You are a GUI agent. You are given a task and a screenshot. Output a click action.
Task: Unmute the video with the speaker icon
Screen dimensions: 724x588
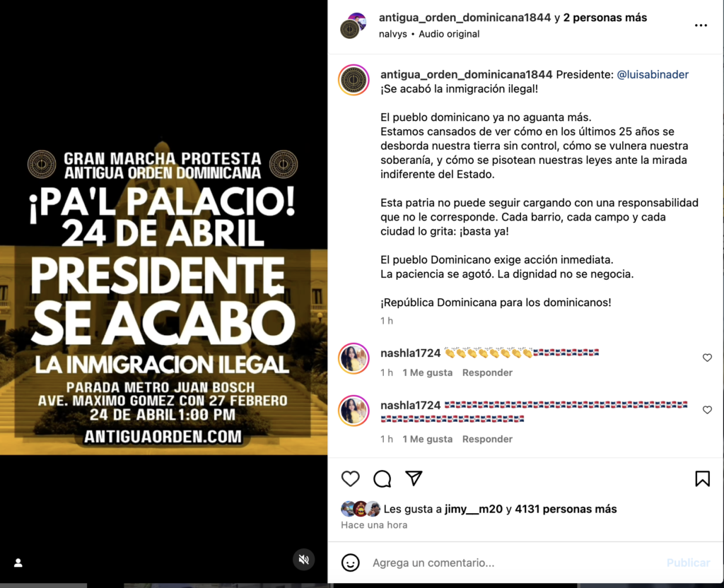[x=304, y=560]
